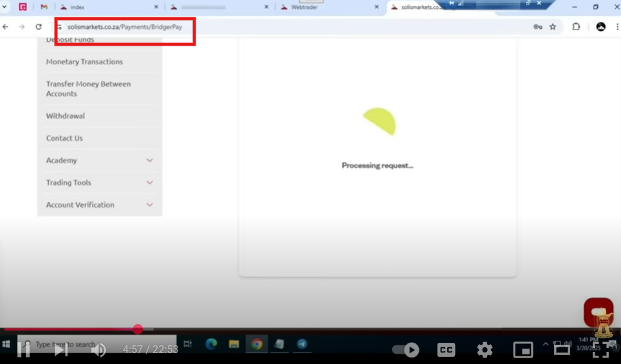The width and height of the screenshot is (621, 364).
Task: Expand the Trading Tools submenu
Action: coord(149,183)
